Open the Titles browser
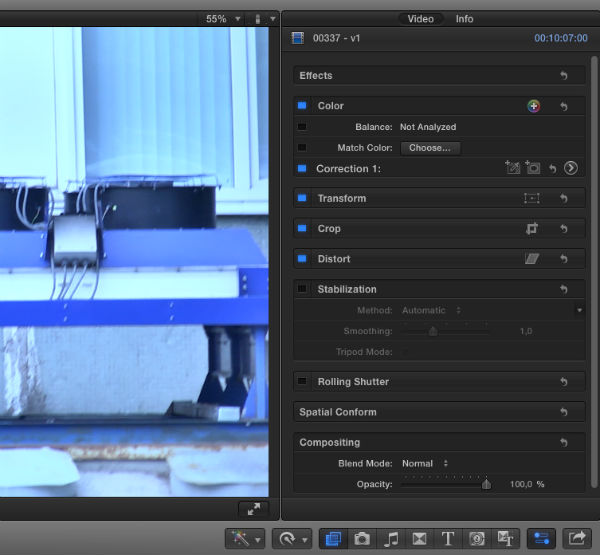Image resolution: width=600 pixels, height=555 pixels. coord(448,539)
